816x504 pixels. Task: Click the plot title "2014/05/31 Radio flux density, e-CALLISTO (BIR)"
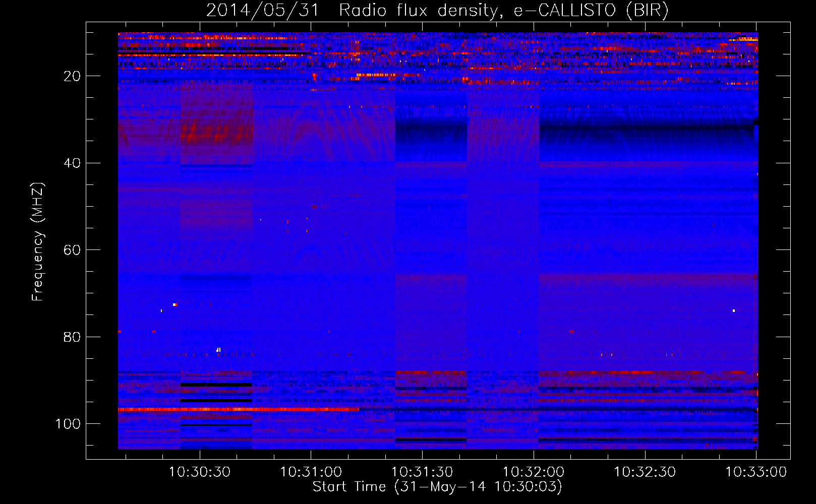point(437,10)
